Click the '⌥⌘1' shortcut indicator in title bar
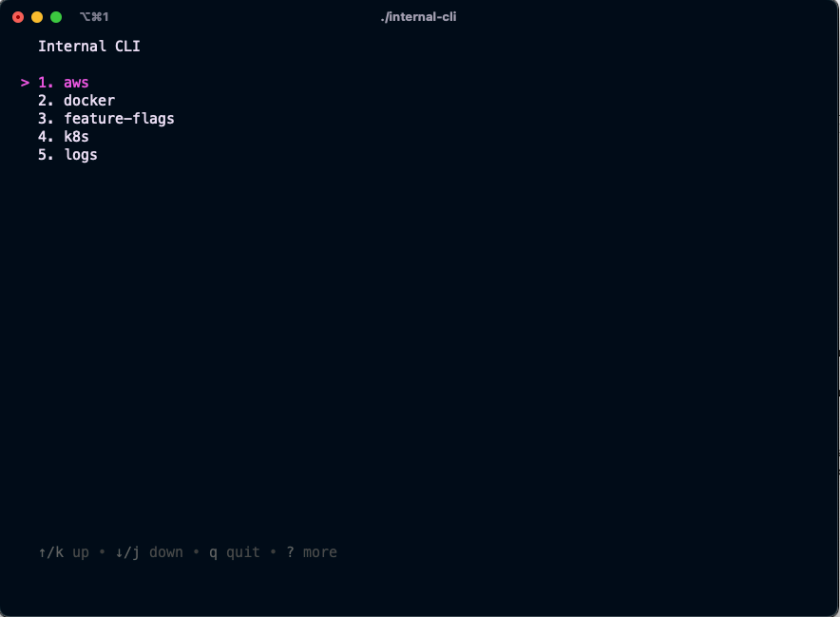 click(x=94, y=16)
